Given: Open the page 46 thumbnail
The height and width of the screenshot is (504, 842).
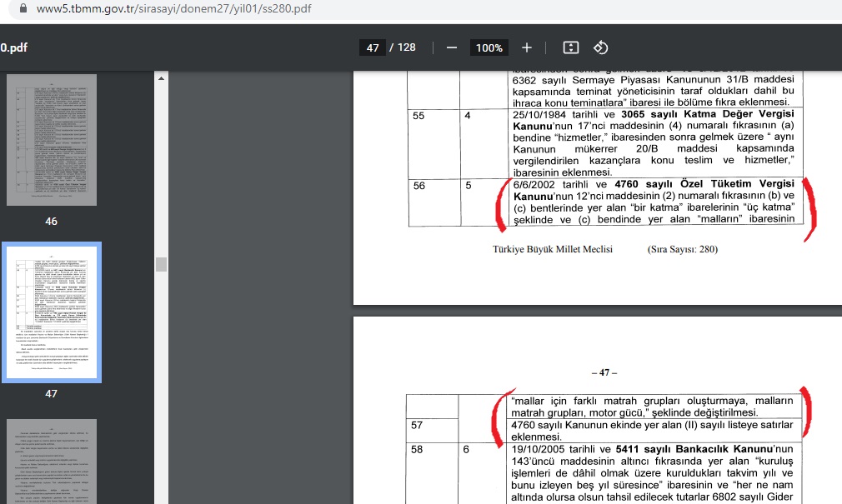Looking at the screenshot, I should [x=52, y=140].
